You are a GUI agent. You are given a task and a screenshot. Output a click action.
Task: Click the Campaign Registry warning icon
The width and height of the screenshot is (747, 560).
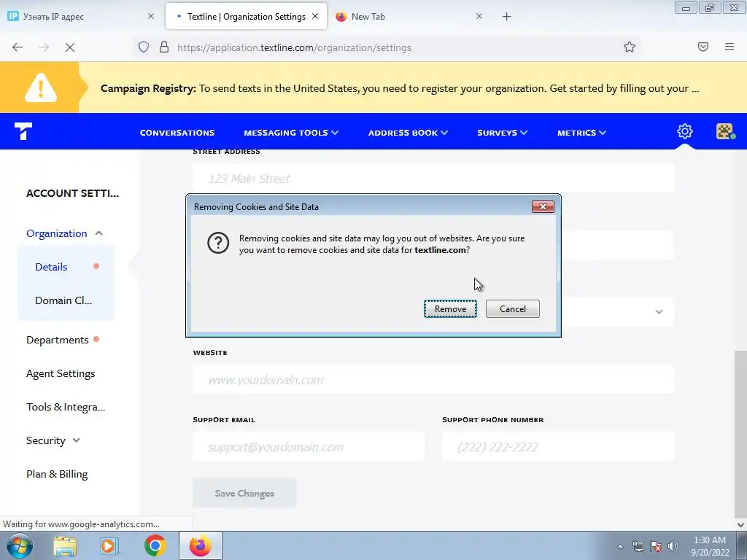(41, 88)
